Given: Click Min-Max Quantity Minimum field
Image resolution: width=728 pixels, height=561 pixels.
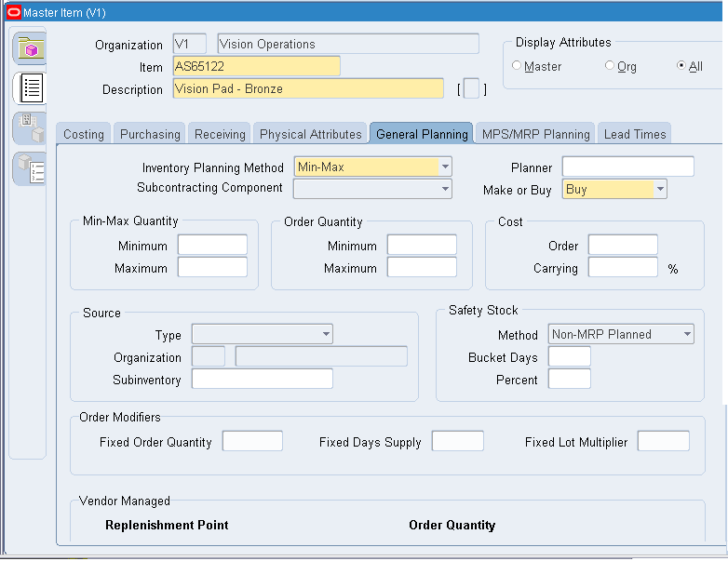Looking at the screenshot, I should 212,245.
